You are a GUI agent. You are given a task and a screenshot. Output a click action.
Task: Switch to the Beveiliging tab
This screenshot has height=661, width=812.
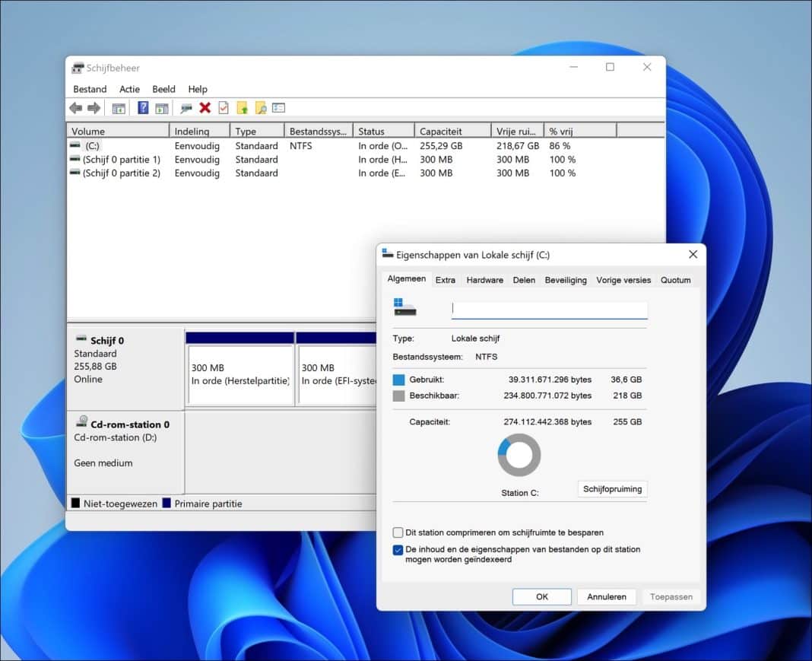pos(566,280)
